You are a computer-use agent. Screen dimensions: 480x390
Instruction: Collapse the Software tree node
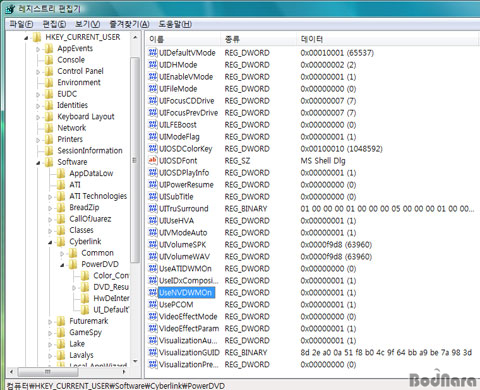coord(38,163)
